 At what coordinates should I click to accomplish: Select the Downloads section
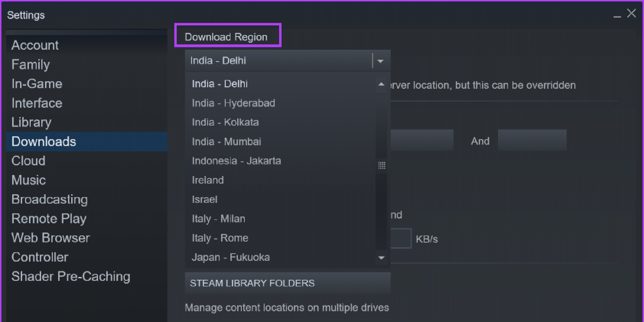pyautogui.click(x=87, y=142)
